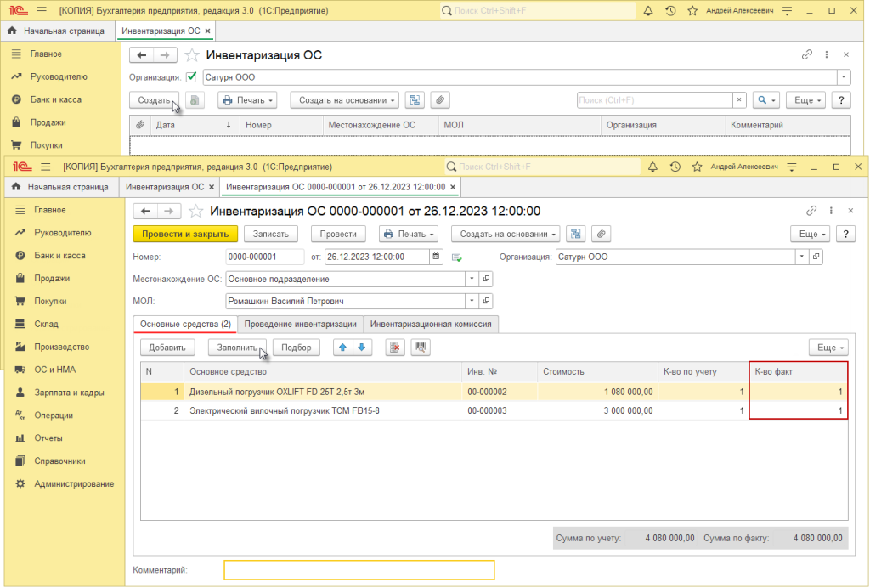This screenshot has height=588, width=870.
Task: Click paperclip icon in list window toolbar
Action: pos(440,100)
